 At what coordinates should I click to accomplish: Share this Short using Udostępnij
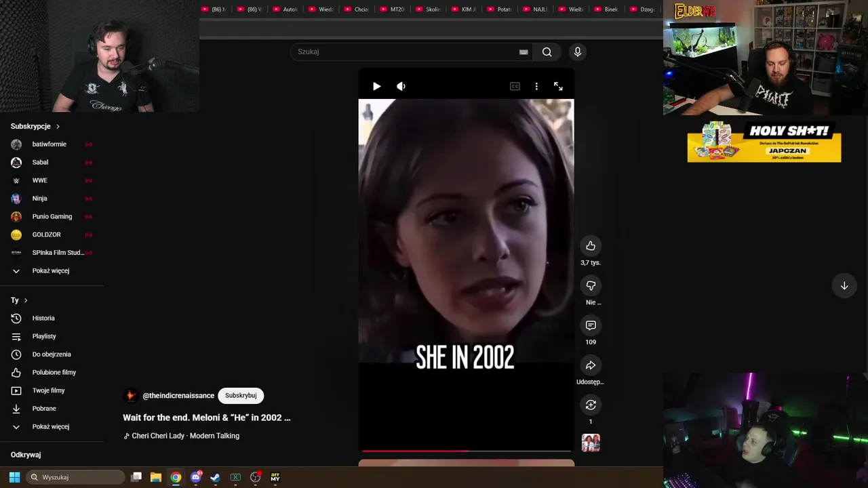coord(591,365)
